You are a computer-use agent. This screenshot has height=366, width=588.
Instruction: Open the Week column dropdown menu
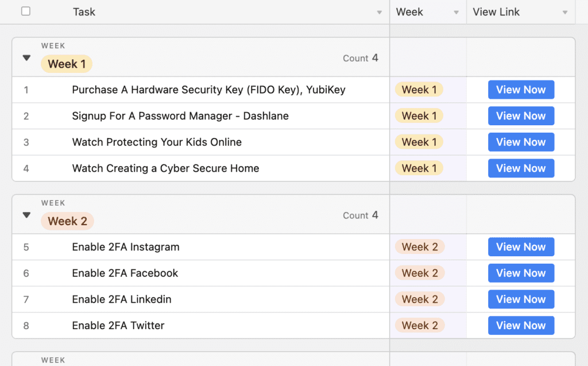coord(457,11)
